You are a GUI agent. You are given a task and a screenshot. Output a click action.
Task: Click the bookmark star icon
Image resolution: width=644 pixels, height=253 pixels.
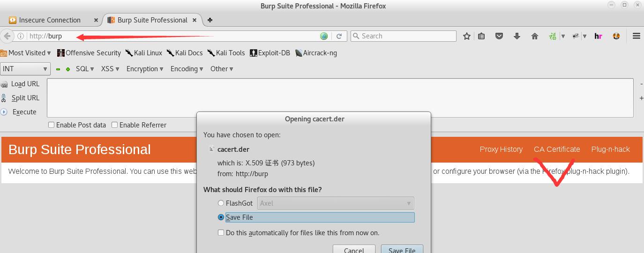click(x=467, y=36)
